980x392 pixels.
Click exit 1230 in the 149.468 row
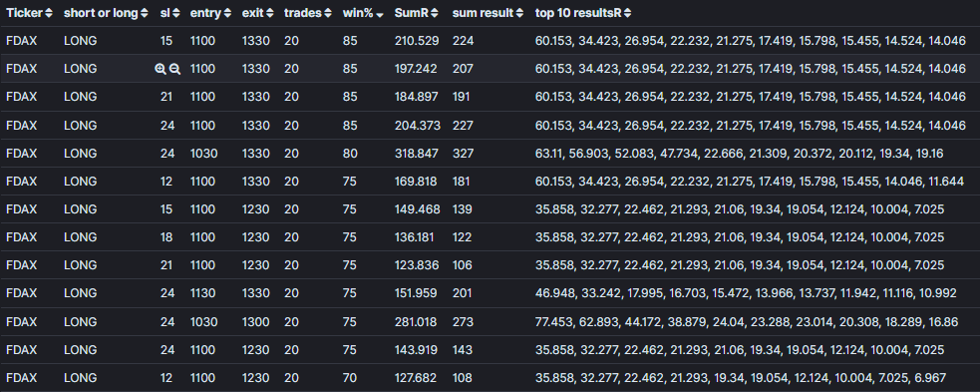[x=255, y=209]
